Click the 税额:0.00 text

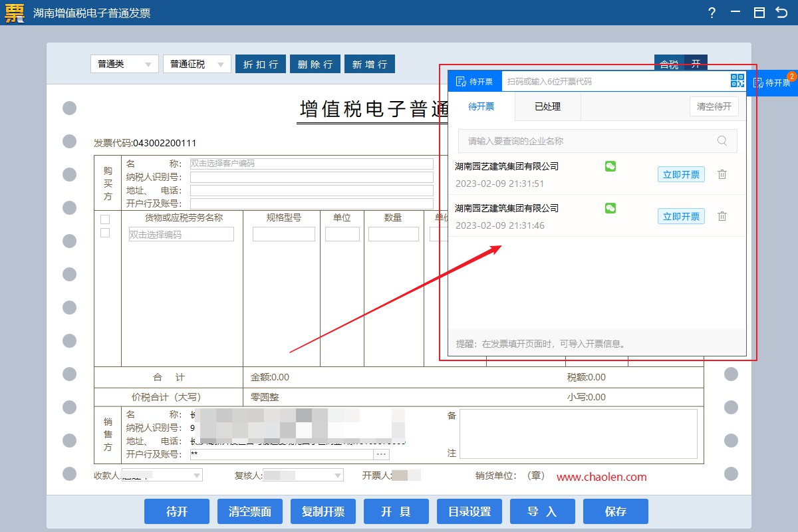587,377
